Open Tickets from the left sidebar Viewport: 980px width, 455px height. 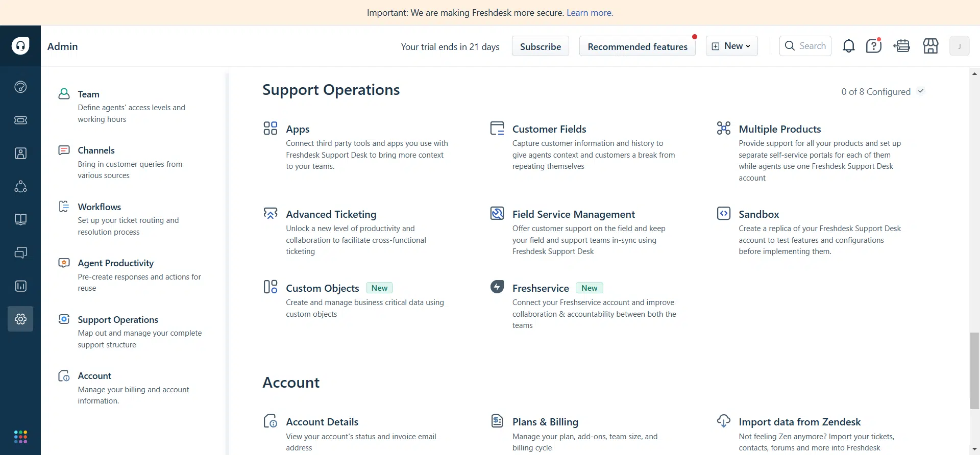[20, 120]
